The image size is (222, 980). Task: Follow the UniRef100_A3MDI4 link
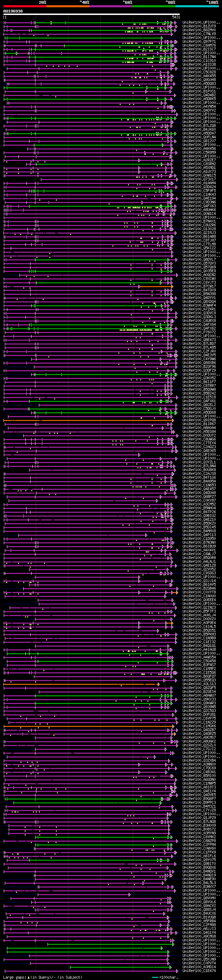tap(199, 967)
